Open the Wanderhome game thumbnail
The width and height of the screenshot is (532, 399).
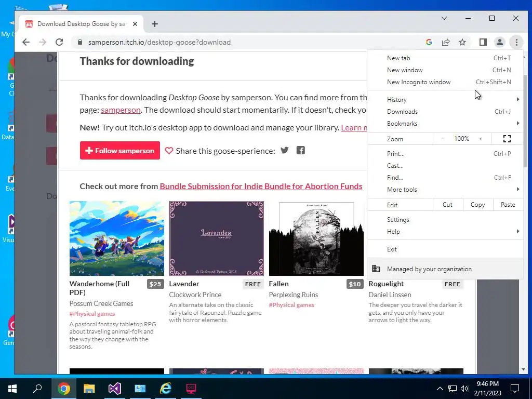pyautogui.click(x=117, y=238)
